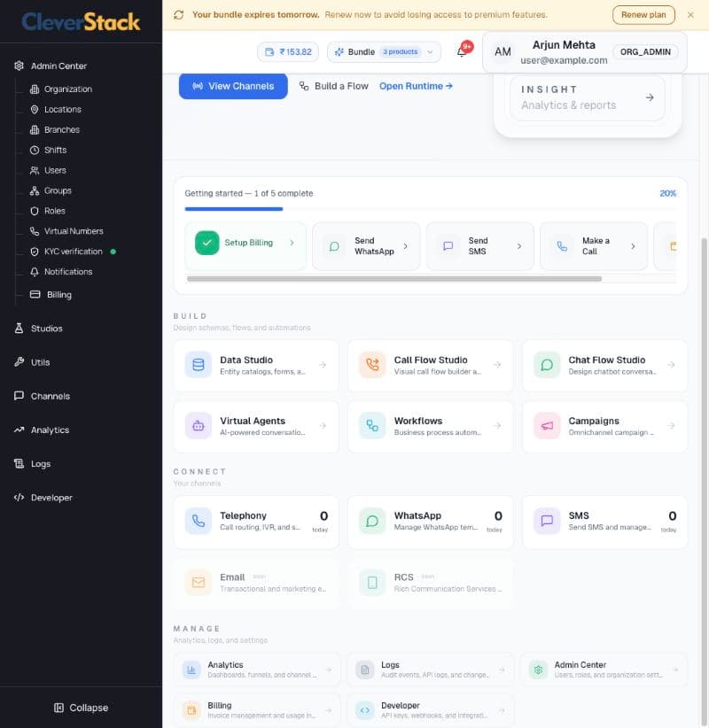
Task: Click the notification bell icon
Action: (462, 51)
